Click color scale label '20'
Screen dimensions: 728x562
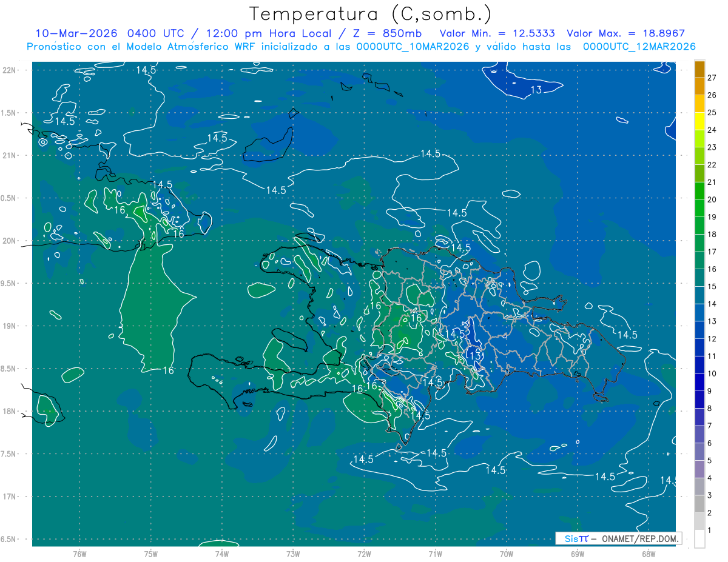pos(712,199)
